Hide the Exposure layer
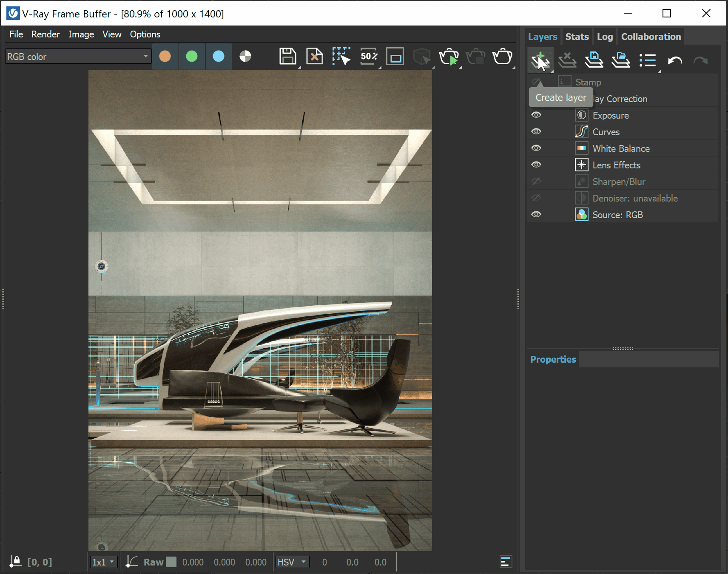This screenshot has width=728, height=574. pos(536,115)
